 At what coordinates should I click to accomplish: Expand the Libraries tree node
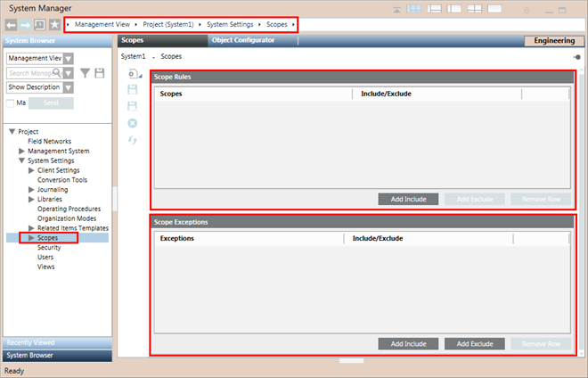(x=32, y=199)
